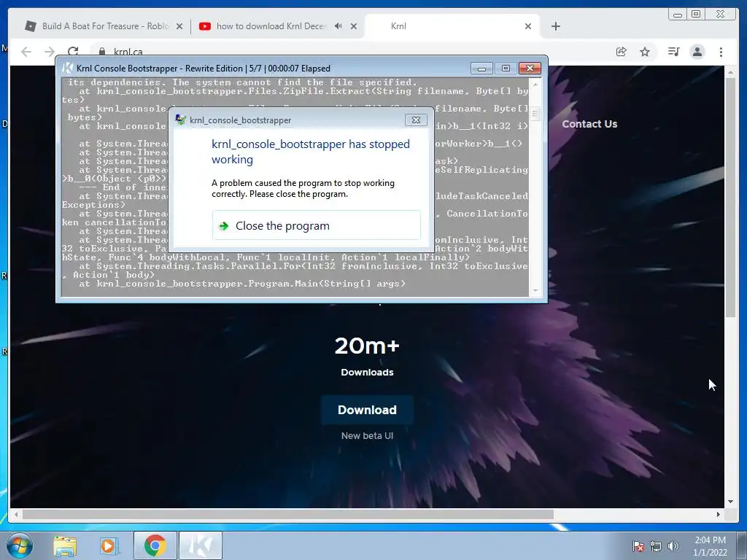Close the Krnl Console Bootstrapper window

tap(530, 69)
